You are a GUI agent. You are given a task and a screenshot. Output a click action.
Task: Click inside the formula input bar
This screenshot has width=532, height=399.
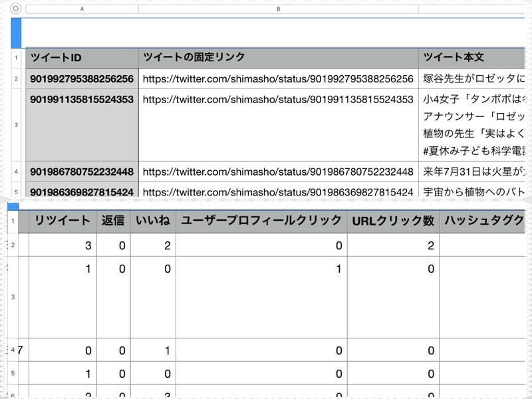point(266,31)
